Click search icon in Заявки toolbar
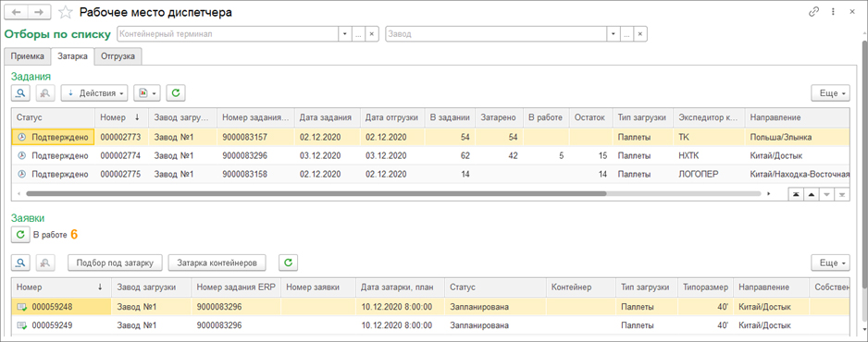The width and height of the screenshot is (868, 342). pyautogui.click(x=20, y=263)
